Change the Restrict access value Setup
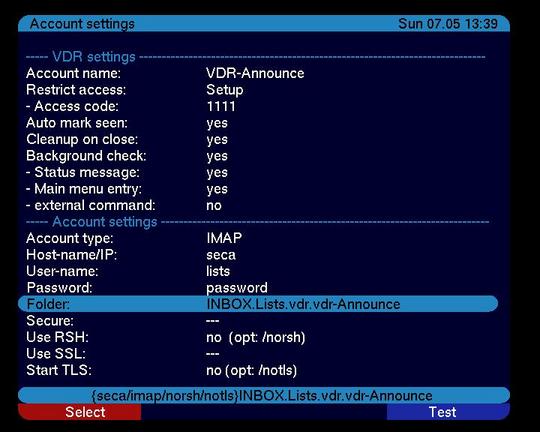 click(x=225, y=90)
